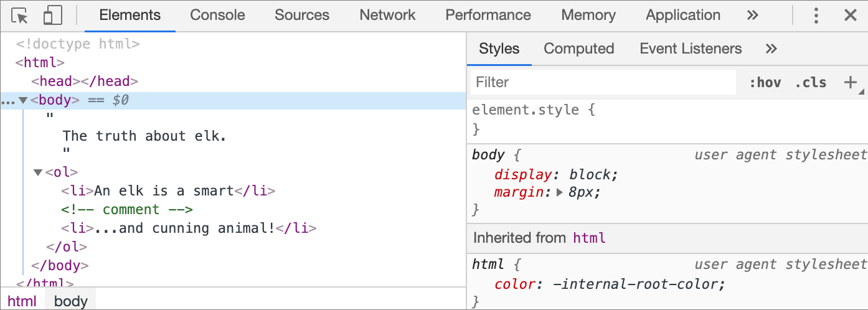Follow the html link in Inherited from
This screenshot has width=868, height=310.
point(589,238)
